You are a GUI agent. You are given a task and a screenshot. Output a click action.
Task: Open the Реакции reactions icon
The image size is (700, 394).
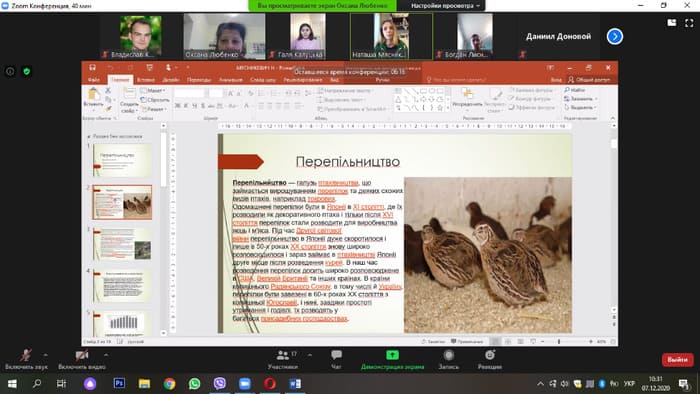click(x=490, y=355)
